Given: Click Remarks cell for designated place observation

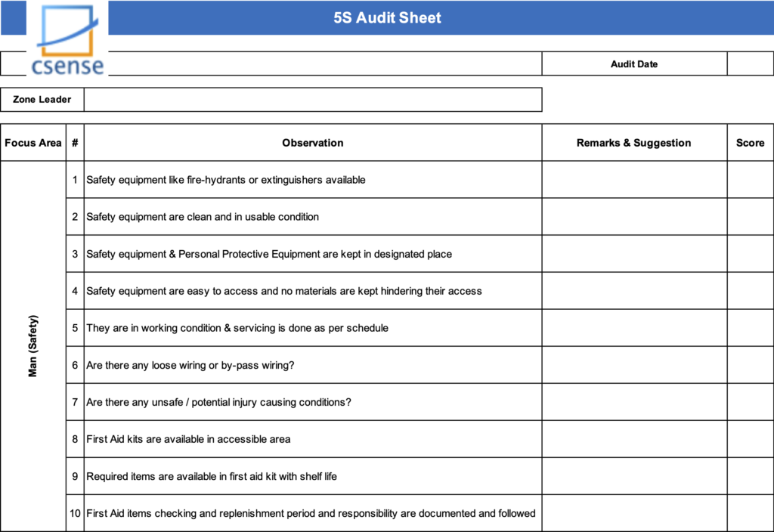Looking at the screenshot, I should pos(633,254).
